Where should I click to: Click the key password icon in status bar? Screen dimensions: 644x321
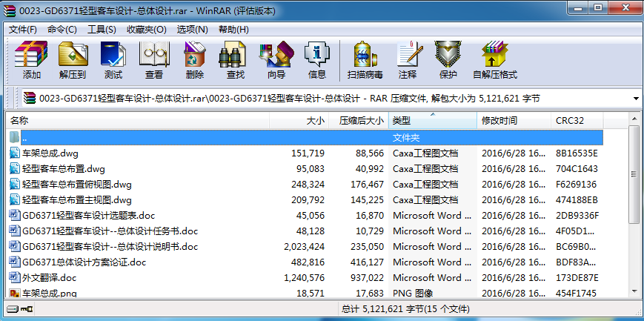(27, 308)
